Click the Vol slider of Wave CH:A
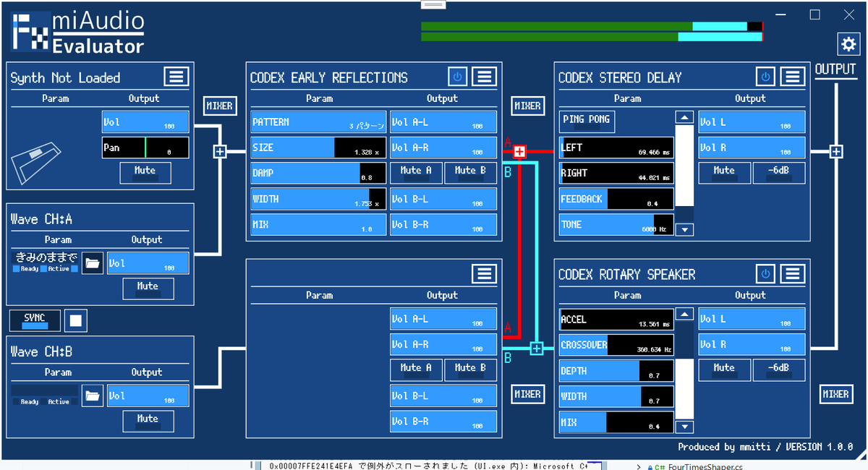868x470 pixels. pos(148,263)
